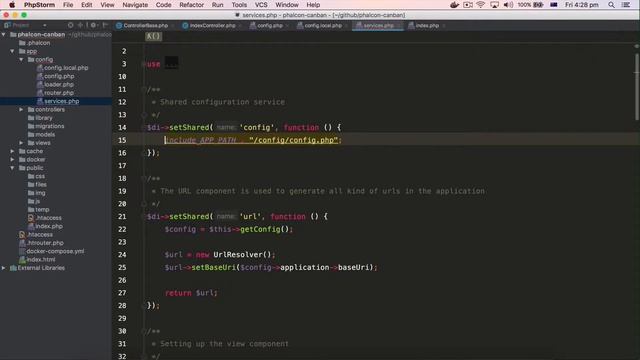Select router.php in the project tree
This screenshot has width=640, height=360.
click(x=59, y=93)
